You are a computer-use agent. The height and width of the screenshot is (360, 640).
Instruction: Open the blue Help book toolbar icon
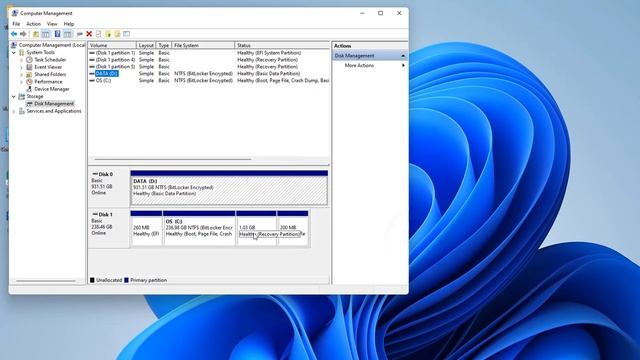[58, 34]
